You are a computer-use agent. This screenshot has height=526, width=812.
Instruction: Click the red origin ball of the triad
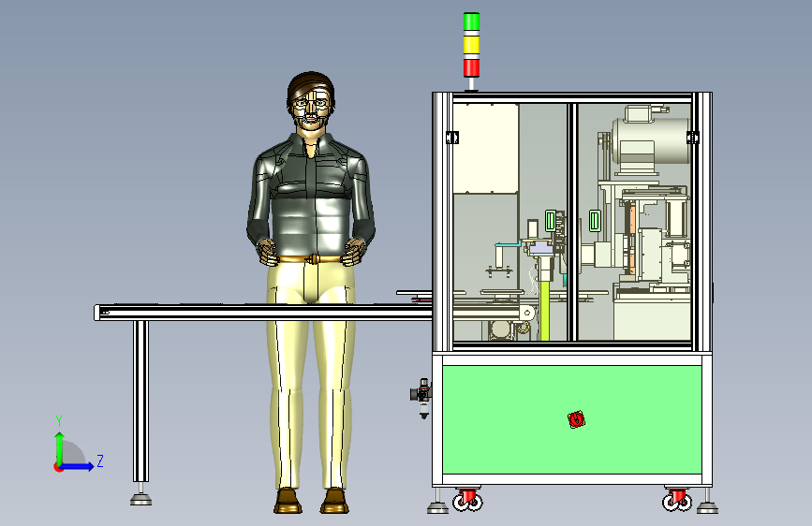[58, 468]
